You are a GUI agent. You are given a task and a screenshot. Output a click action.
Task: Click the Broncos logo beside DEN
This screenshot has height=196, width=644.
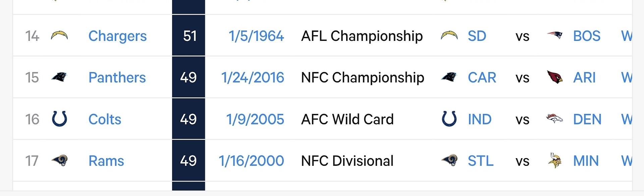pos(554,119)
